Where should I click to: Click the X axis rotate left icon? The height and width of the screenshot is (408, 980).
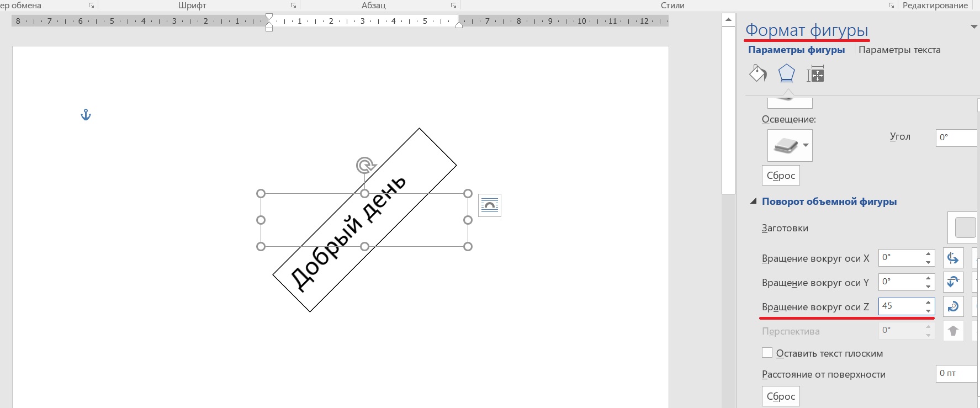[x=953, y=258]
